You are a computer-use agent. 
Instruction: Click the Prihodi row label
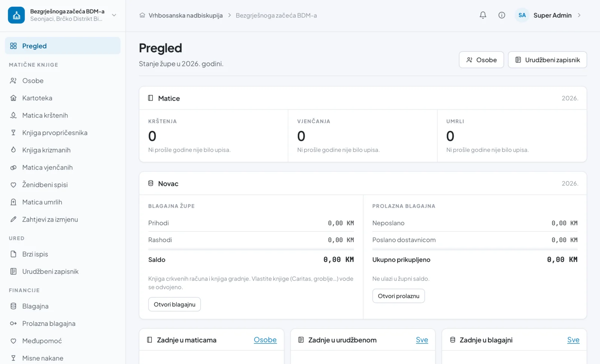159,223
